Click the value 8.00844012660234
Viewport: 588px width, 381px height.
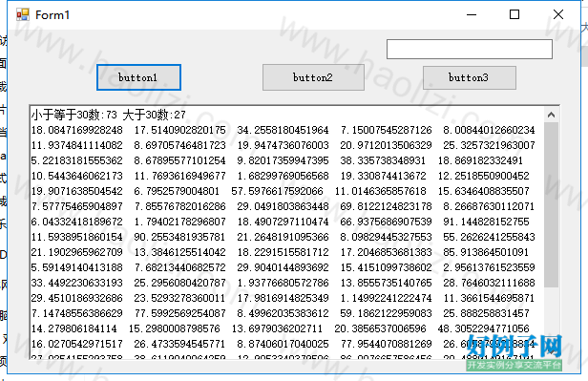pos(489,130)
